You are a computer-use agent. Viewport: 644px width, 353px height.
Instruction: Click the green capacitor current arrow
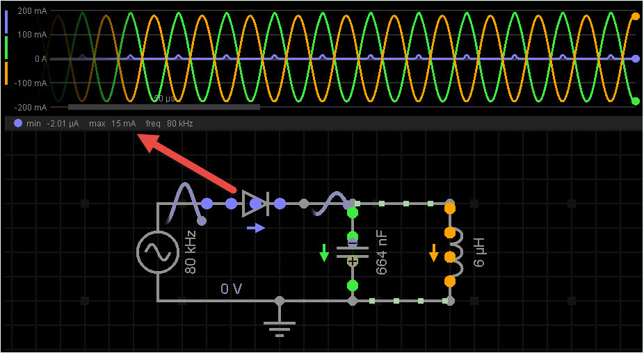[323, 252]
